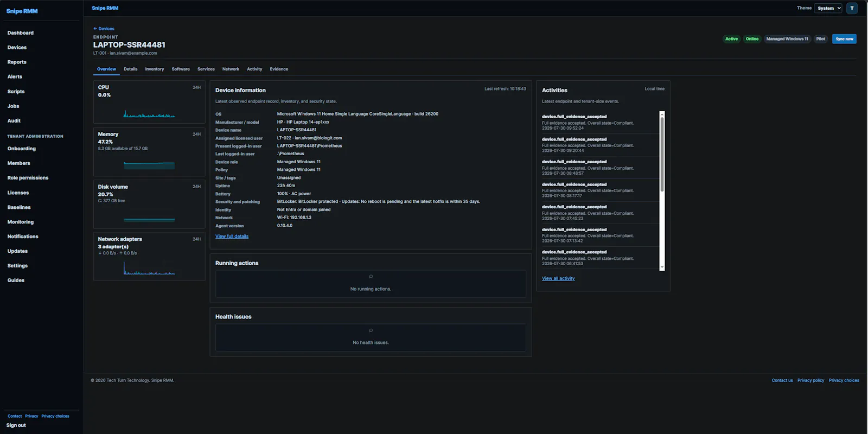Navigate to Guides page
This screenshot has width=868, height=434.
coord(16,280)
